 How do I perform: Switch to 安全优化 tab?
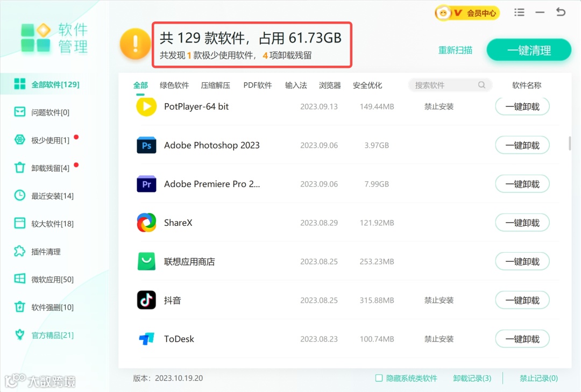[367, 85]
